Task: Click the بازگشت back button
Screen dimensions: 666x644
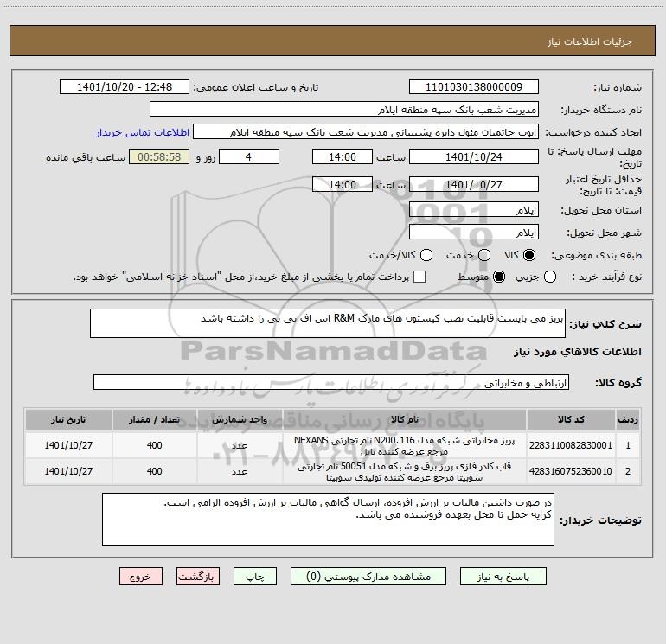Action: point(198,577)
